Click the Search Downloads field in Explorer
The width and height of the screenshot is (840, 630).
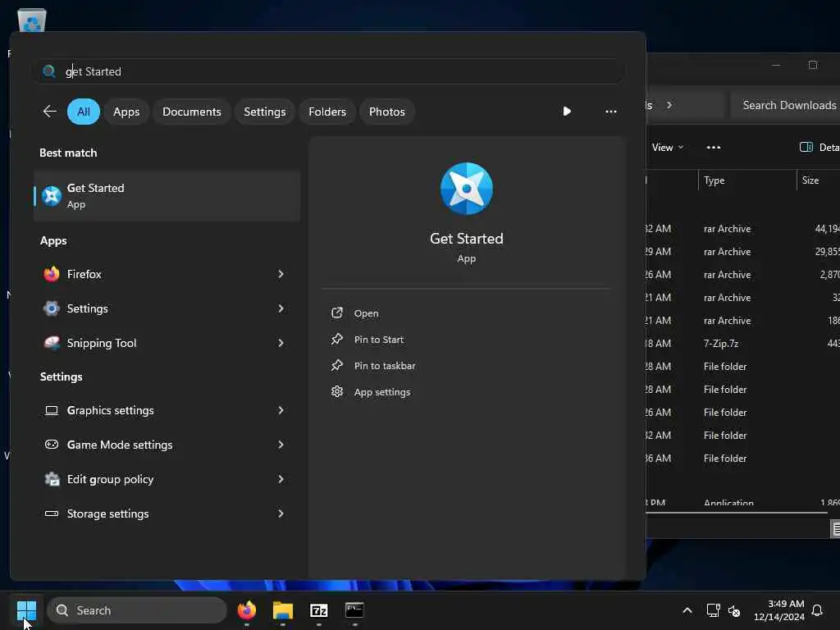click(x=785, y=105)
